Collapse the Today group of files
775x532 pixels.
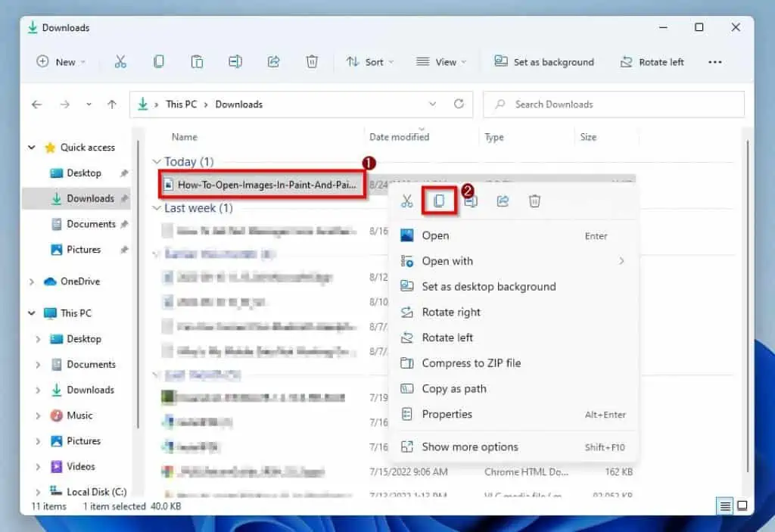[x=158, y=161]
